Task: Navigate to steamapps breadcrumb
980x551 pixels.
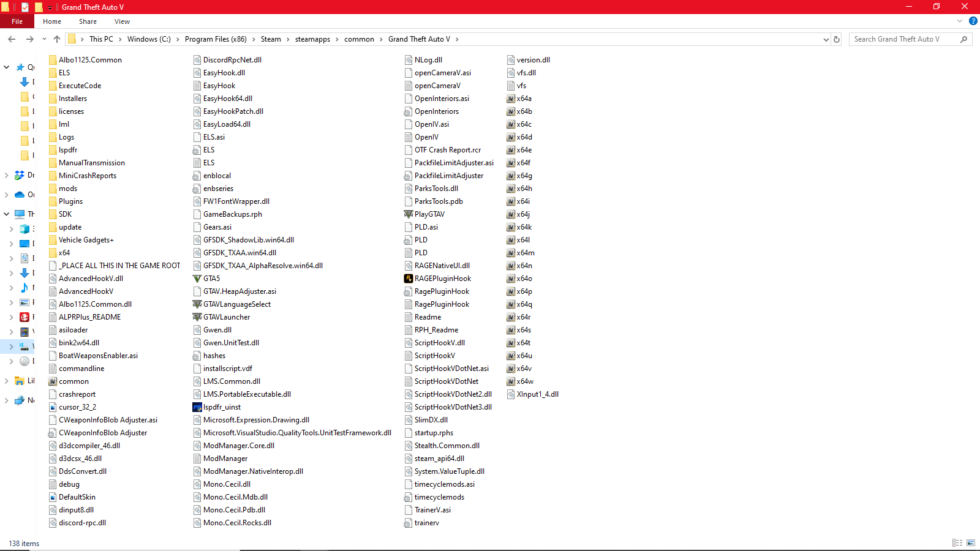Action: (312, 39)
